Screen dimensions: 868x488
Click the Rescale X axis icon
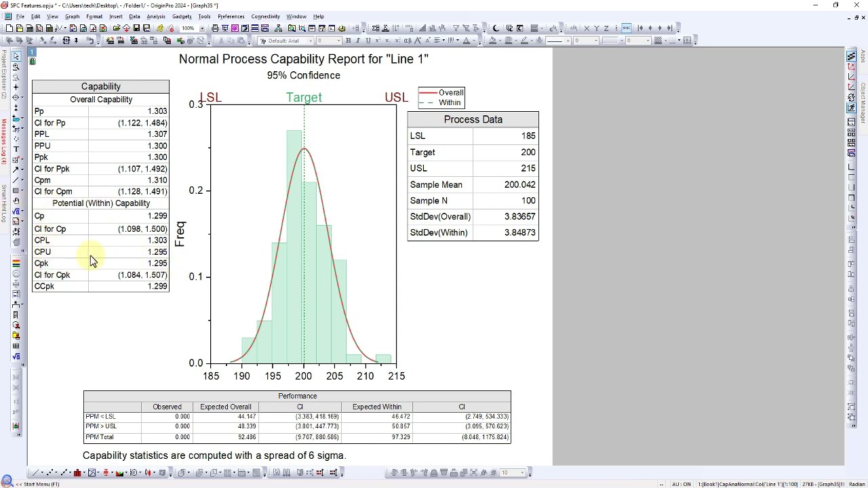587,28
